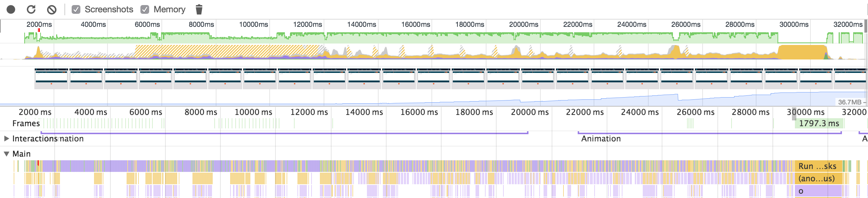868x198 pixels.
Task: Click the collect garbage trash icon
Action: coord(199,9)
